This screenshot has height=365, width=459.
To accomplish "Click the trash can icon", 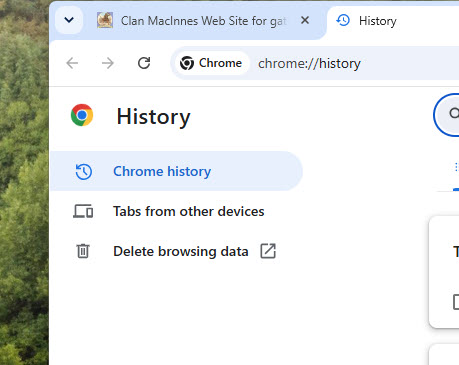I will (x=83, y=251).
